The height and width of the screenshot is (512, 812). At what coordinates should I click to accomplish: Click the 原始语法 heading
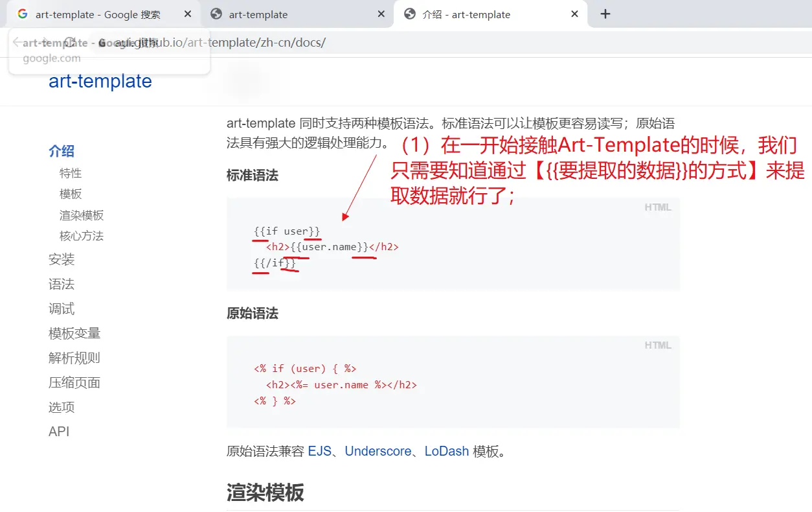click(x=253, y=314)
